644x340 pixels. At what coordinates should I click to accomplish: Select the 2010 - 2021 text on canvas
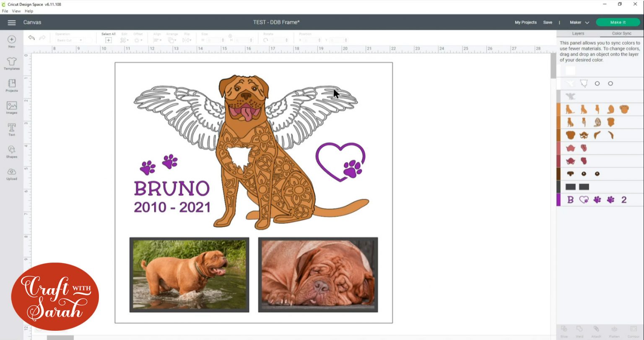(172, 207)
